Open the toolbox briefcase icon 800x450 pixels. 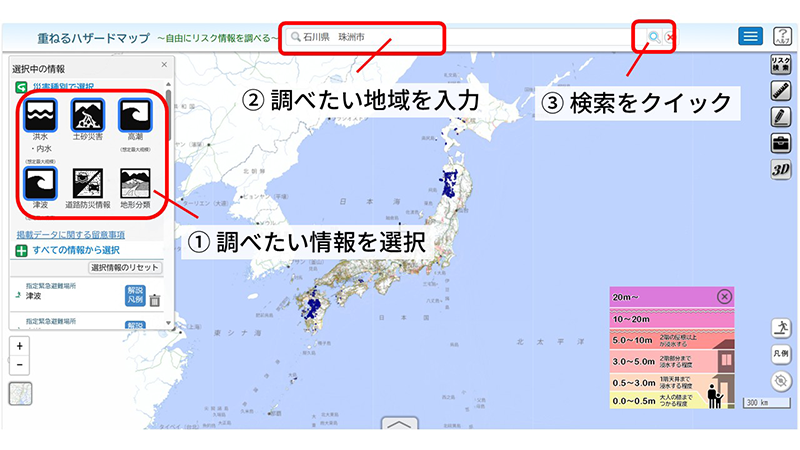tap(781, 143)
